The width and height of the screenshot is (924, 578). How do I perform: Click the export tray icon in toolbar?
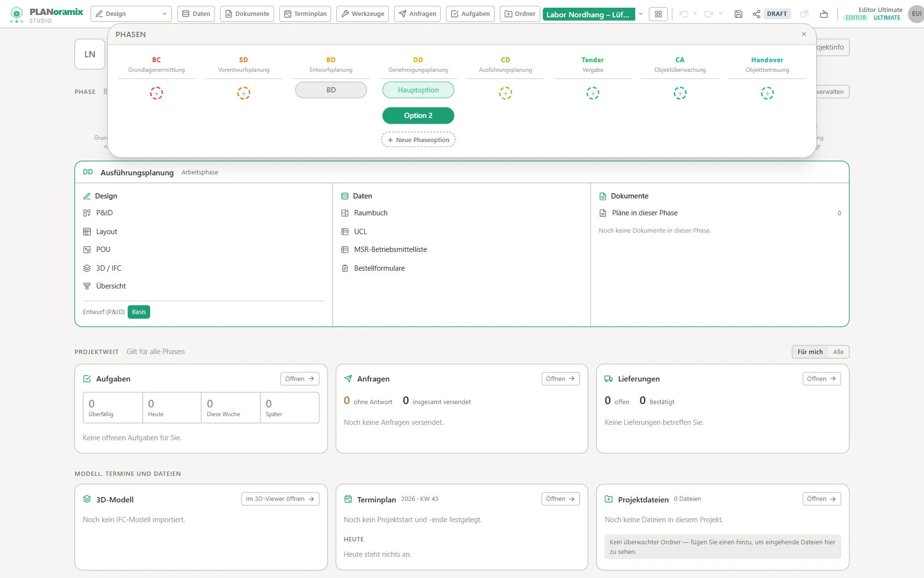[x=824, y=14]
